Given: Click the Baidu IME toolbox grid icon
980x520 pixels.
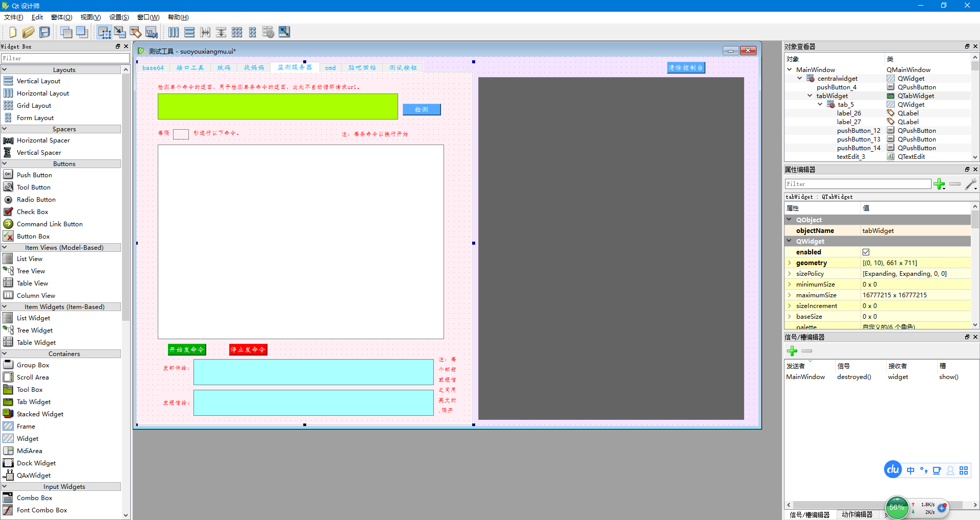Looking at the screenshot, I should point(964,470).
